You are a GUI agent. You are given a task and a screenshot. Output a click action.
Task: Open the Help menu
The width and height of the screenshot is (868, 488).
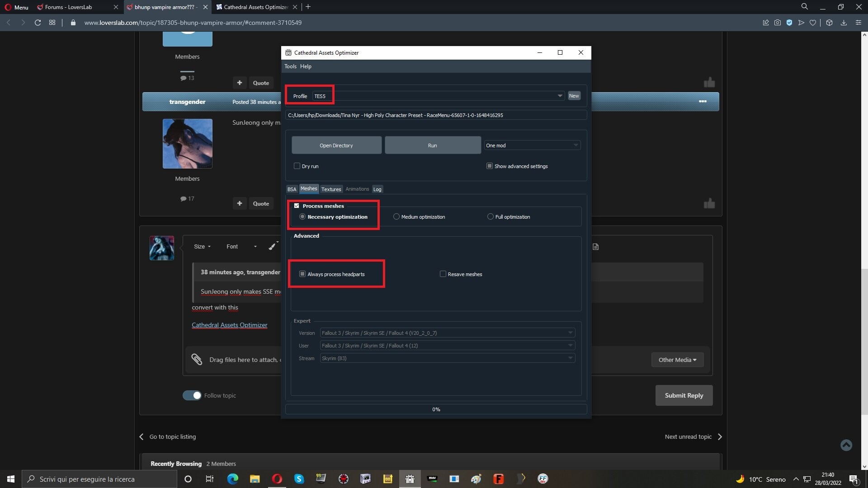pos(306,66)
